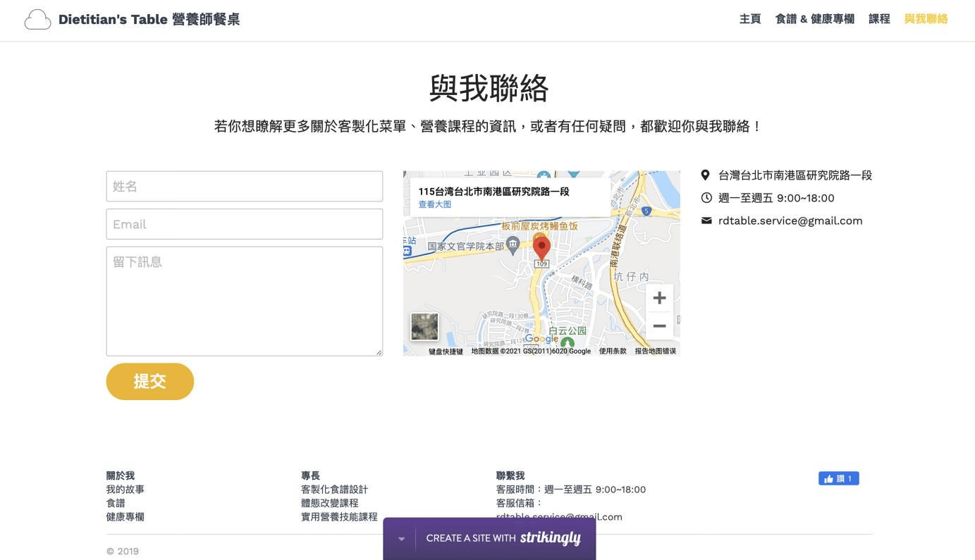Image resolution: width=975 pixels, height=560 pixels.
Task: Select 與我聯絡 in the navigation
Action: tap(926, 19)
